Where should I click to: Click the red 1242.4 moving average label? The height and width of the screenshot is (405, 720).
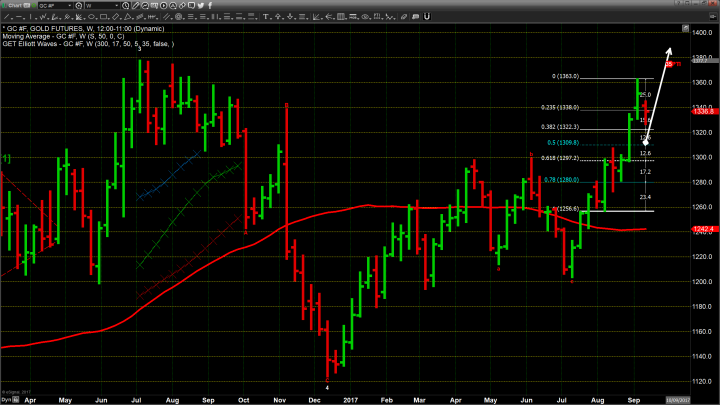703,229
